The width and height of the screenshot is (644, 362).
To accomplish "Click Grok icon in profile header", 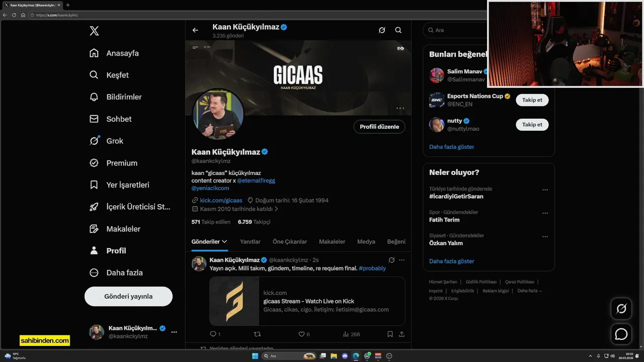I will tap(382, 30).
